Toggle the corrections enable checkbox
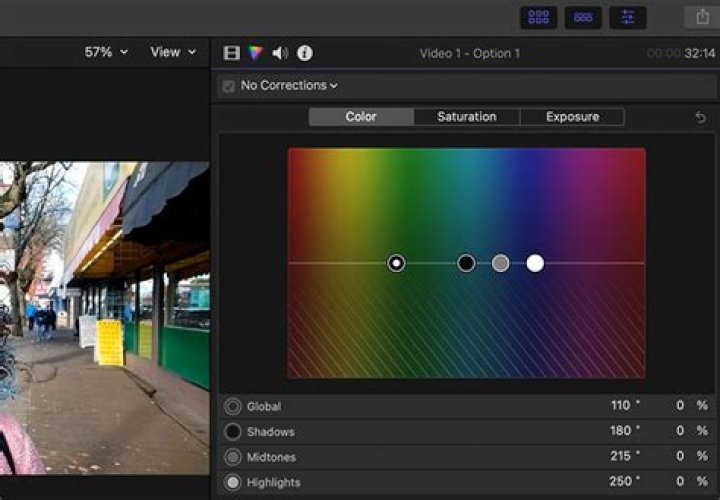The width and height of the screenshot is (720, 500). (x=229, y=86)
